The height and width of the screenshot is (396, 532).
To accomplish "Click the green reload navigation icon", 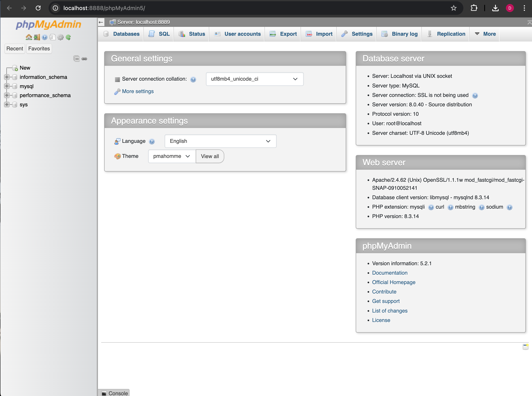I will click(68, 37).
